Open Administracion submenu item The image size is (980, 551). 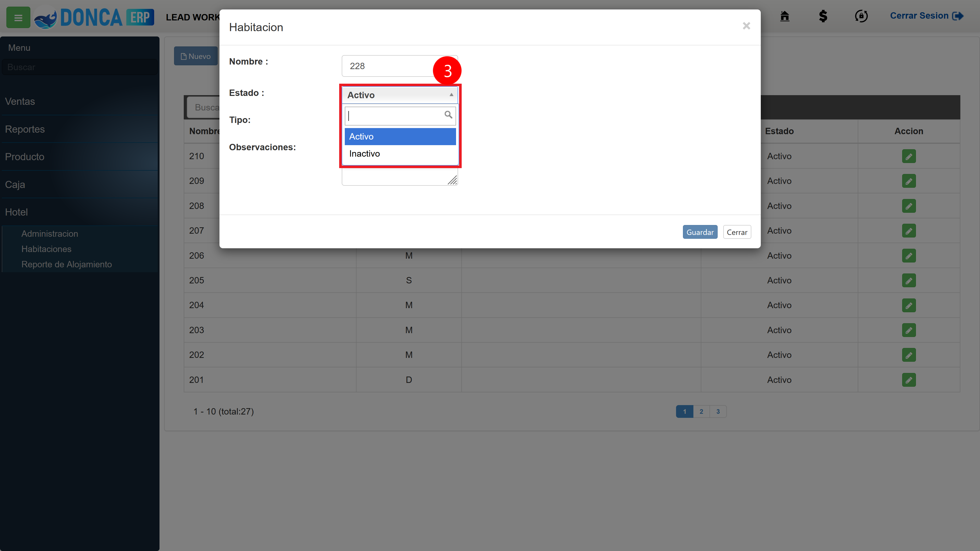[50, 234]
